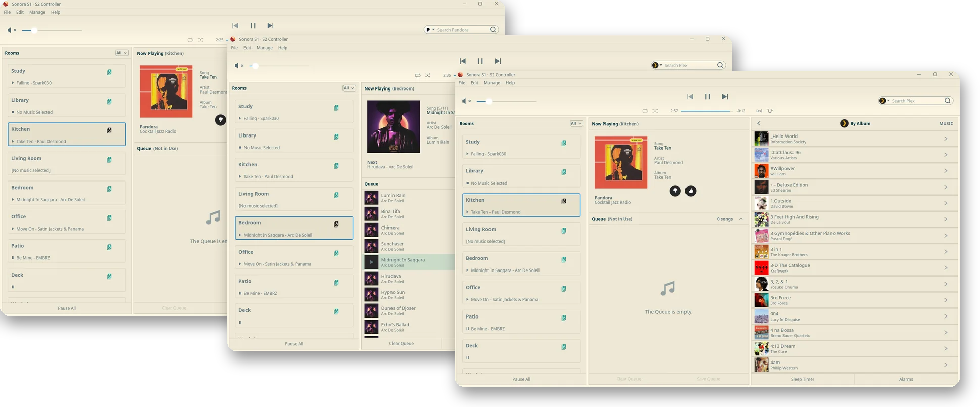Image resolution: width=980 pixels, height=407 pixels.
Task: Click the Patio room group icon in front window
Action: (x=564, y=318)
